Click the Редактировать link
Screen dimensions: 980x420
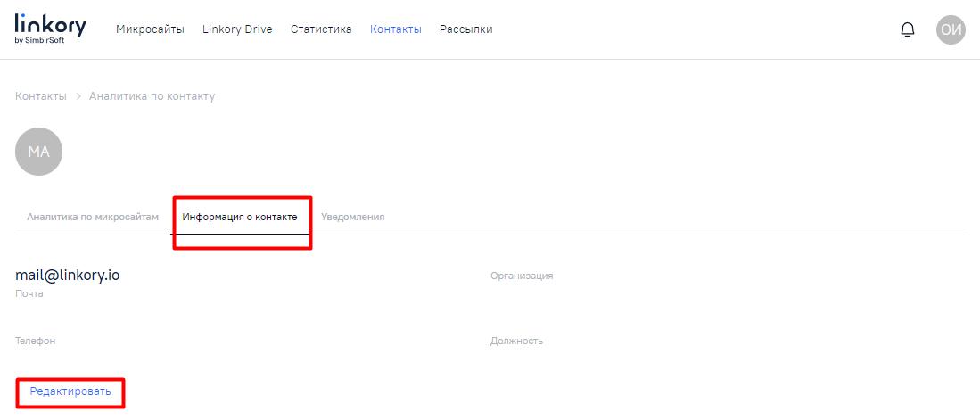(x=70, y=391)
